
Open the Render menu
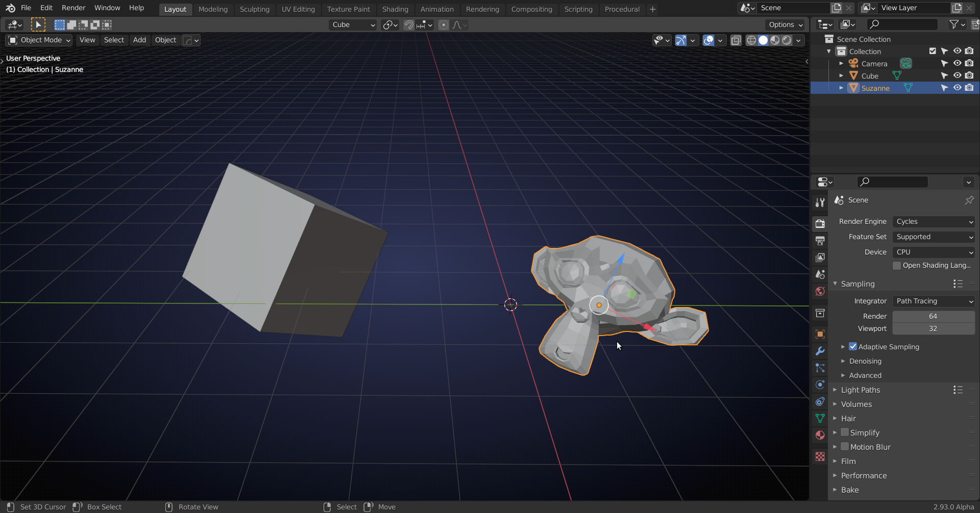(x=73, y=8)
